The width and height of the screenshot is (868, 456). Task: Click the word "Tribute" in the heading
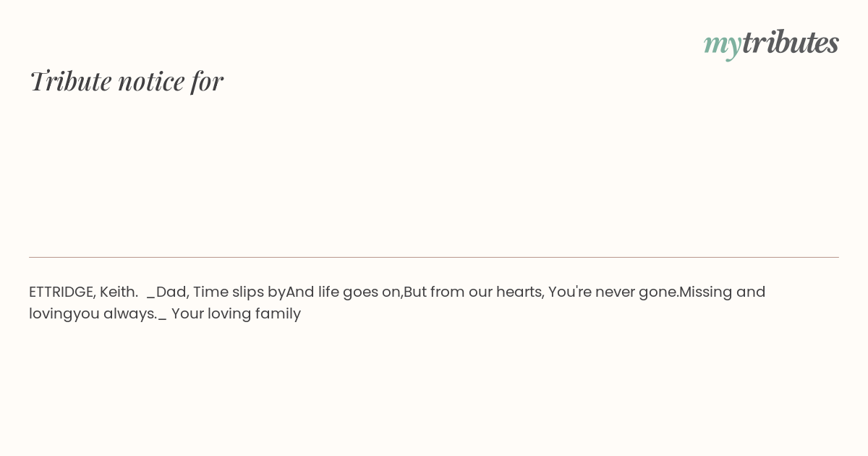(x=70, y=80)
